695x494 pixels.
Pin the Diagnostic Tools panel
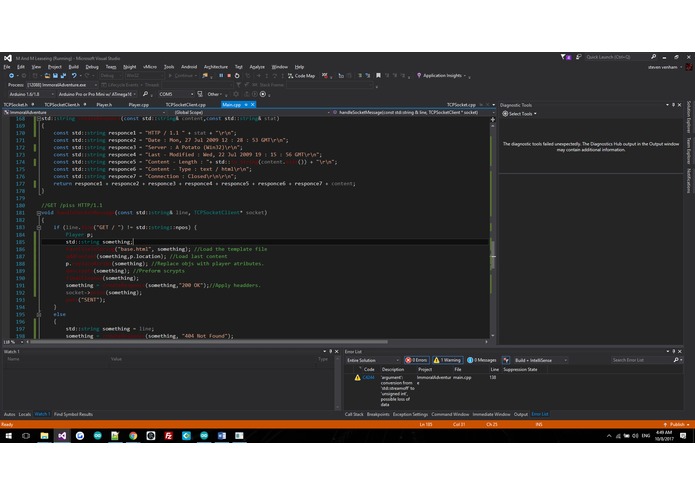point(673,105)
